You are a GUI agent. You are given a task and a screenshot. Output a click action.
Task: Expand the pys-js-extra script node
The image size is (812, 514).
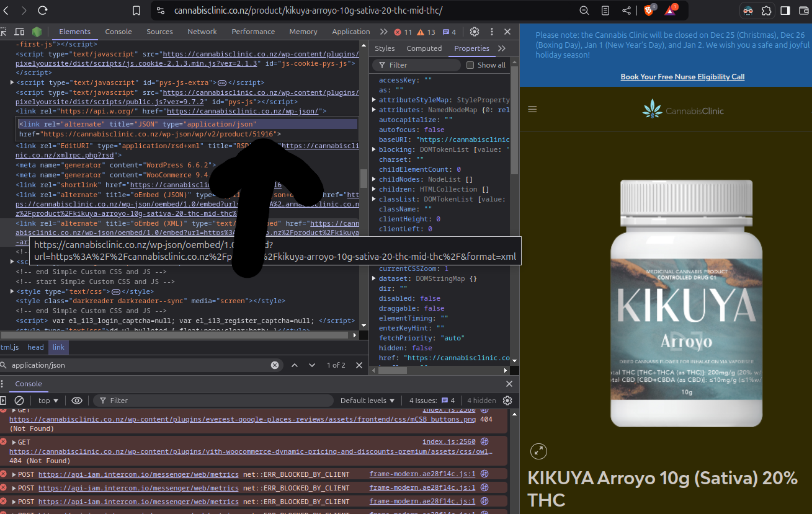(x=12, y=82)
